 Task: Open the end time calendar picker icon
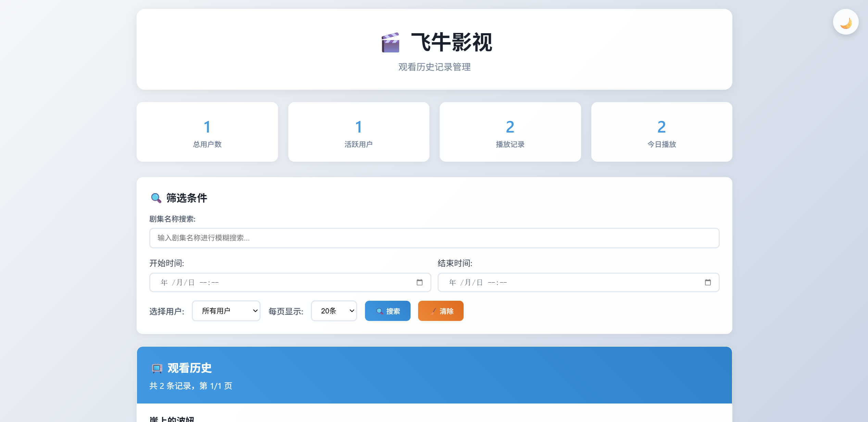pos(708,282)
